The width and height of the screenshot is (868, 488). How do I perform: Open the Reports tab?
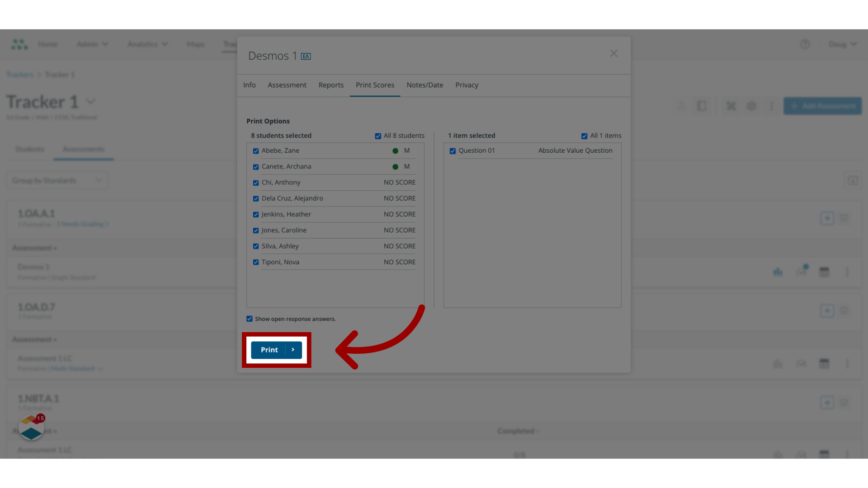(x=331, y=85)
